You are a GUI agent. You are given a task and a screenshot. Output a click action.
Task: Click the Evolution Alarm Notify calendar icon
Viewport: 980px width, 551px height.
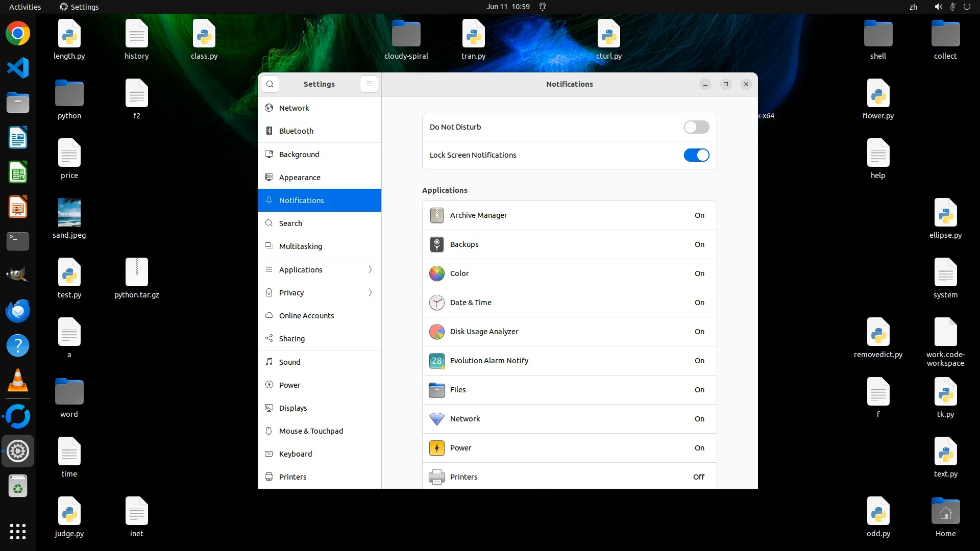pyautogui.click(x=436, y=361)
